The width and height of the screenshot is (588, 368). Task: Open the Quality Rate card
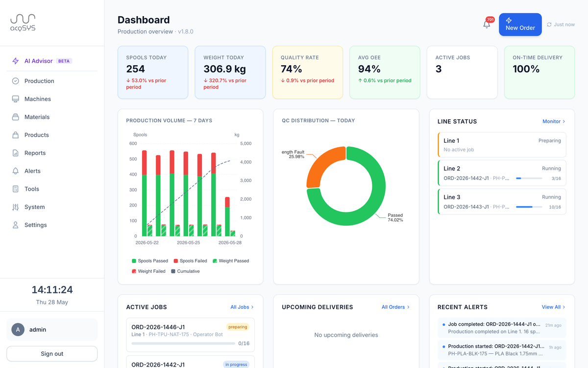tap(307, 73)
